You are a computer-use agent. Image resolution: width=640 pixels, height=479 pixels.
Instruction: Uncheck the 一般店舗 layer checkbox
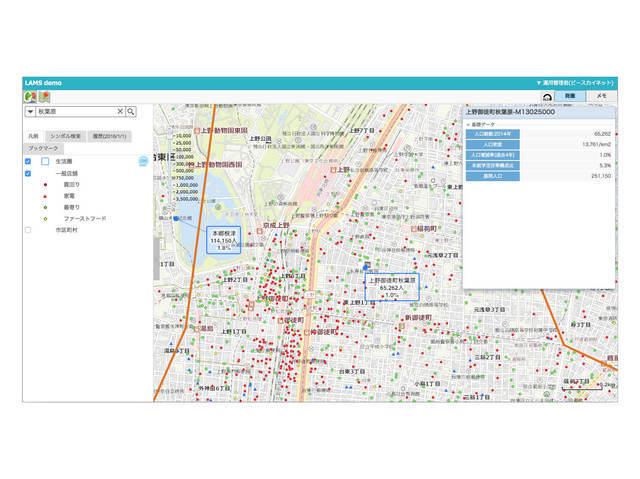click(x=28, y=173)
